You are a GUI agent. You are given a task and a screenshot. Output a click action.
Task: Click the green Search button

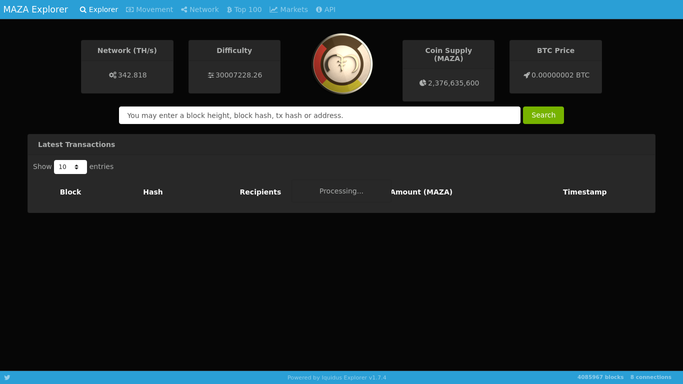tap(543, 115)
